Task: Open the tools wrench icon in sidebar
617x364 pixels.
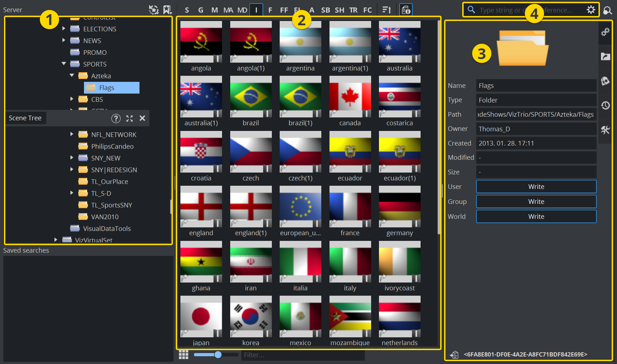Action: tap(605, 130)
